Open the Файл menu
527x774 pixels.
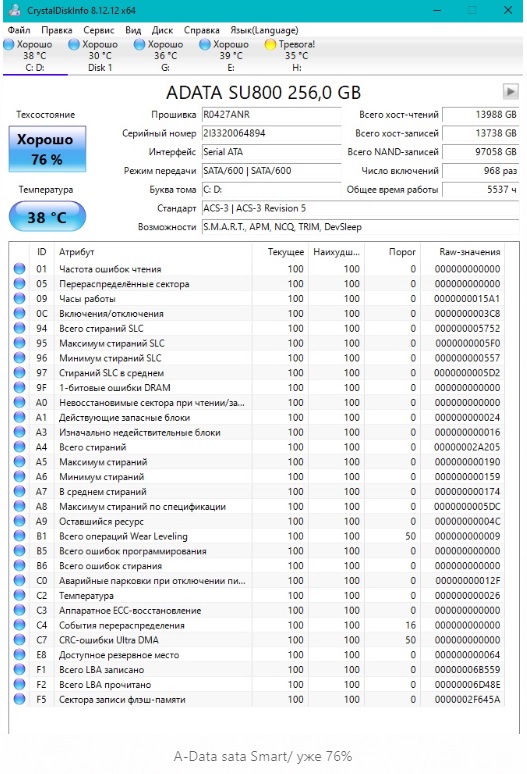pyautogui.click(x=19, y=30)
